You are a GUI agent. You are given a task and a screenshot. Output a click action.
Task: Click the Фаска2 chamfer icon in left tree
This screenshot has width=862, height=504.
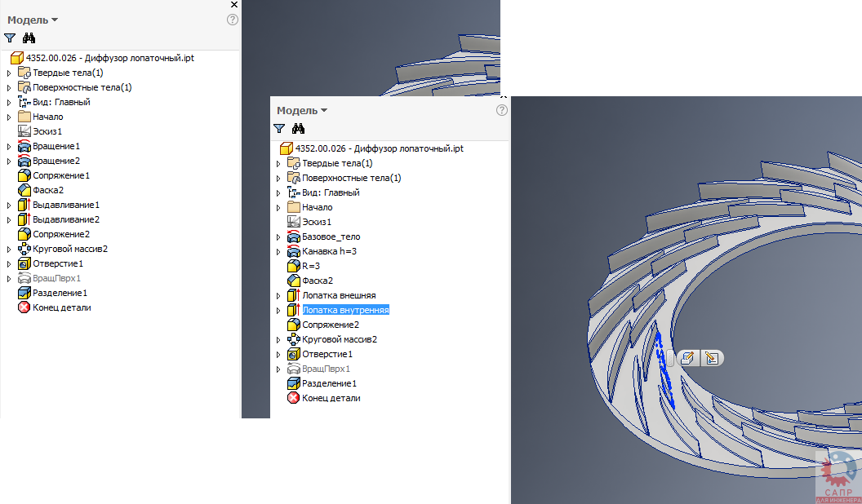point(24,190)
